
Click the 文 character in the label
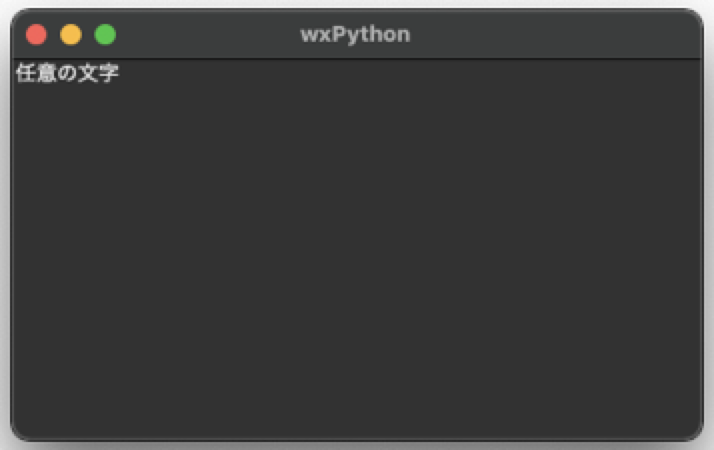click(x=88, y=73)
